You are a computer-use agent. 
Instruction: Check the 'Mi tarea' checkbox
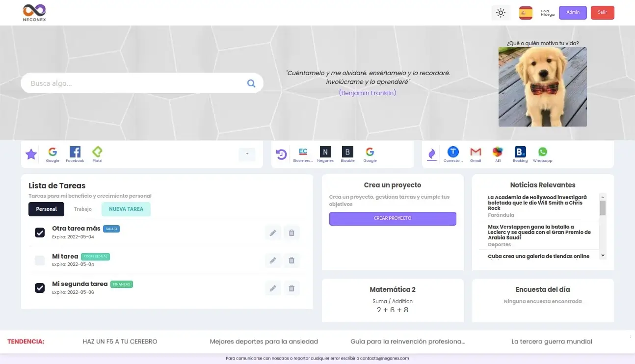point(40,260)
